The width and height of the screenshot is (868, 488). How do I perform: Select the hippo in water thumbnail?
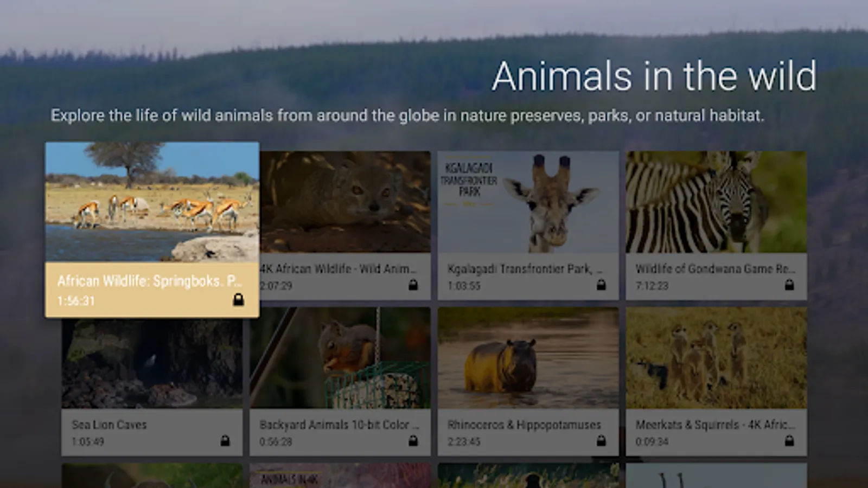(528, 358)
